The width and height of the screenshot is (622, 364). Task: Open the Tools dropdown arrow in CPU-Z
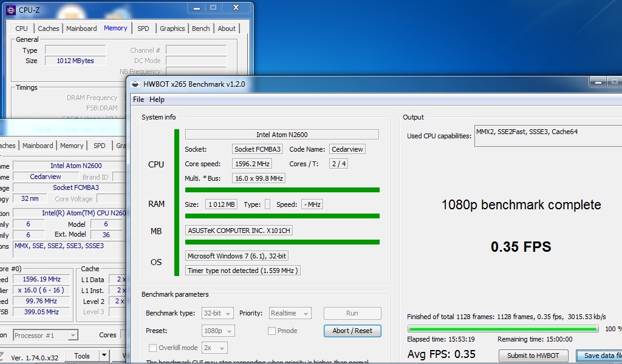104,356
